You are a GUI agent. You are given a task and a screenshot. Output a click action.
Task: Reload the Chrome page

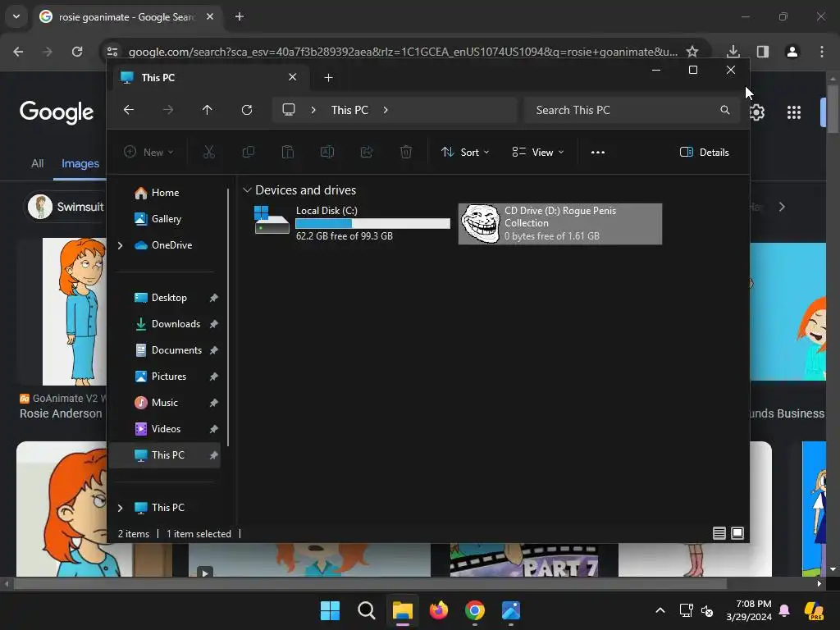tap(77, 52)
